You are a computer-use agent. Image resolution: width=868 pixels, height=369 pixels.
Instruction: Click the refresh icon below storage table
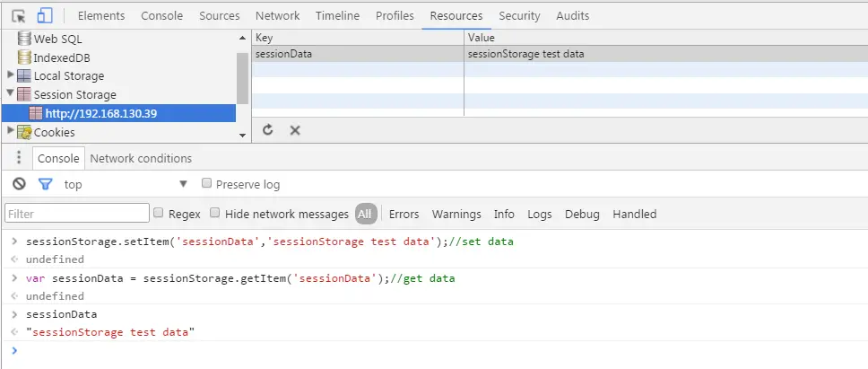tap(268, 130)
